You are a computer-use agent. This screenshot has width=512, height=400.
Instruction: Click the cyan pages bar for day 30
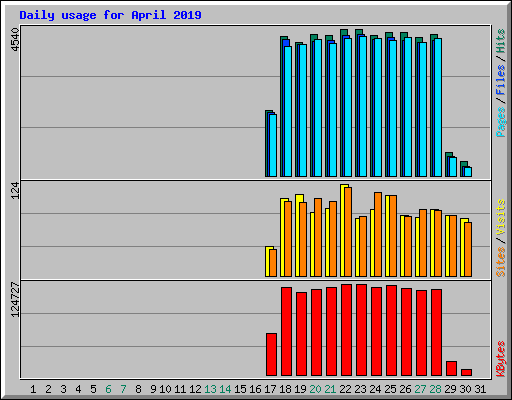pos(468,172)
